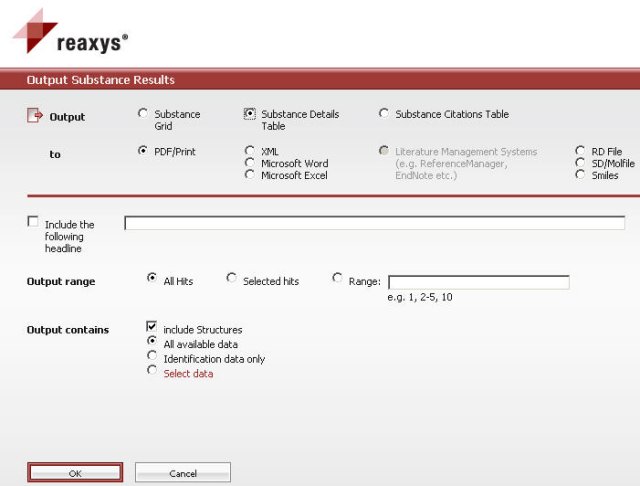
Task: Select All Hits output range
Action: (x=152, y=278)
